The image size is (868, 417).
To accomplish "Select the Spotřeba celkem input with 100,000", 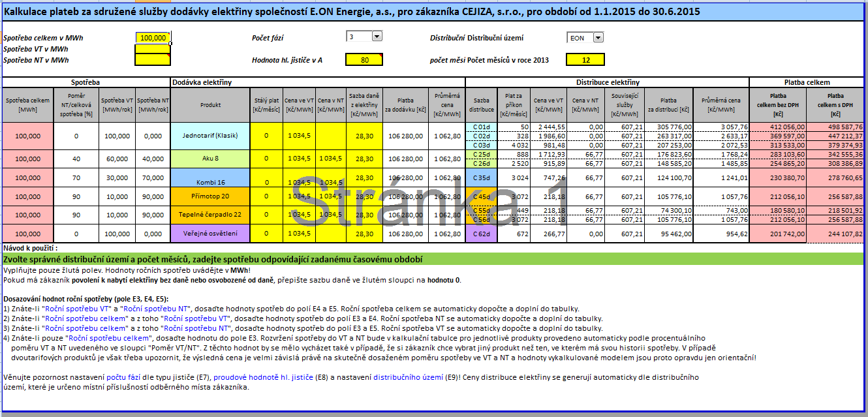I will coord(153,38).
